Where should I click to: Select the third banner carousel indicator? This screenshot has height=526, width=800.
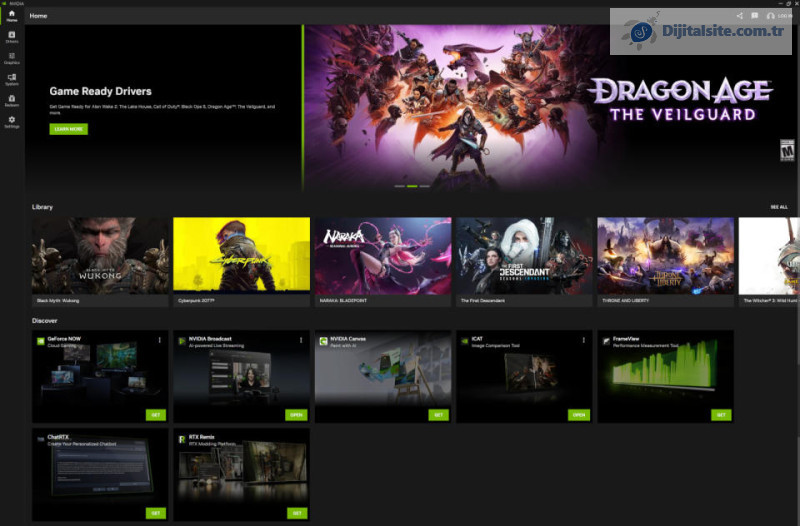pyautogui.click(x=424, y=186)
